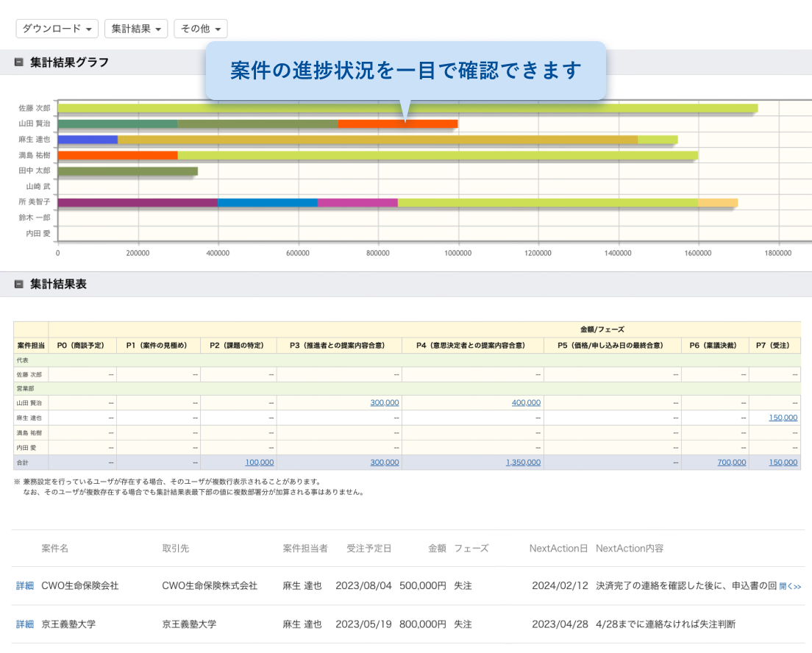
Task: Click the P0（商談予定） column header
Action: (x=81, y=346)
